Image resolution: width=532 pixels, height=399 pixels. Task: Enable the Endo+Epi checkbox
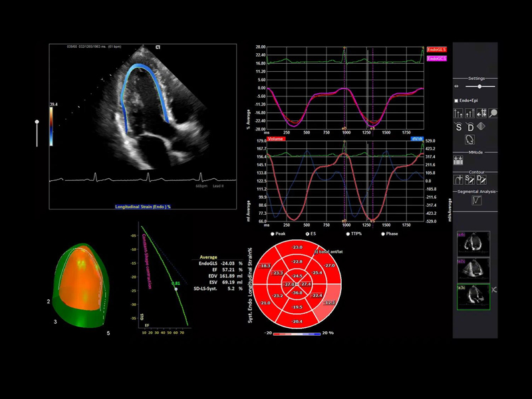[x=456, y=100]
